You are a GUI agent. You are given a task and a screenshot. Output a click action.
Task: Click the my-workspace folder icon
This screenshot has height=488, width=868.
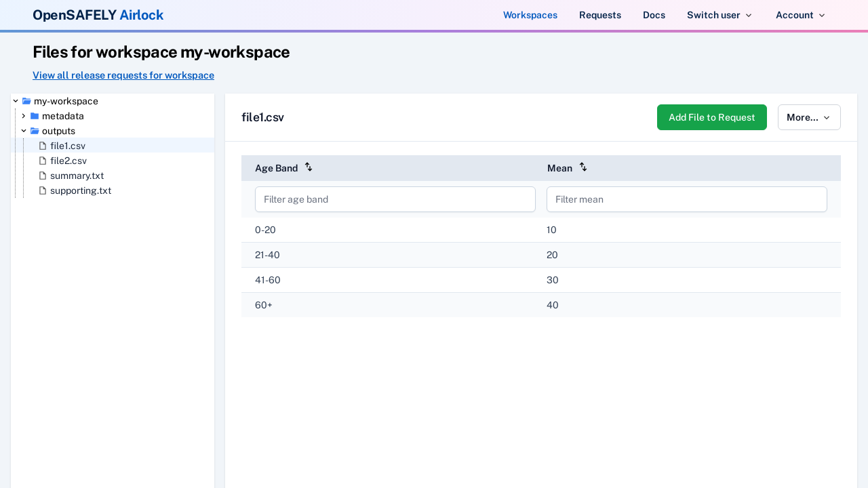pyautogui.click(x=26, y=101)
